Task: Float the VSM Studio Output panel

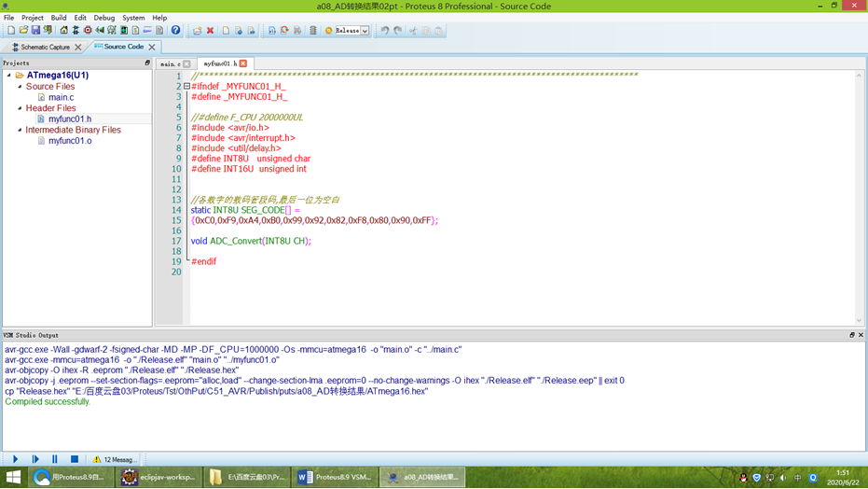Action: click(852, 335)
